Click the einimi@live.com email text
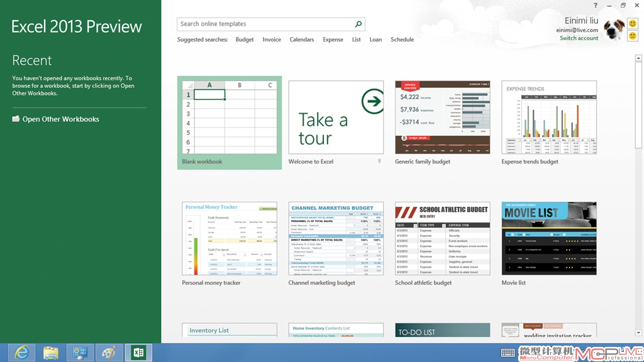This screenshot has height=362, width=644. point(577,30)
